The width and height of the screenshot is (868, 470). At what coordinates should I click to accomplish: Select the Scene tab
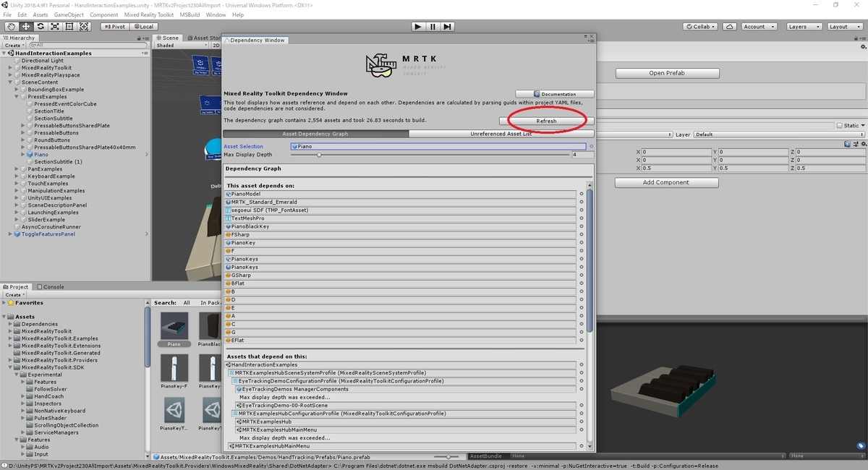point(168,38)
